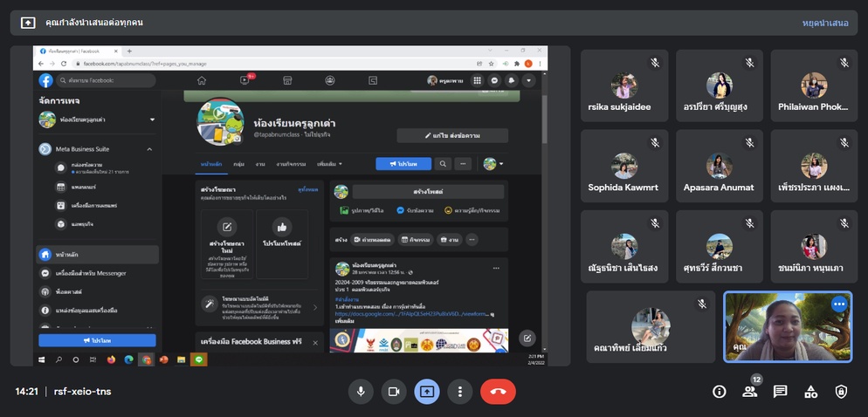Open host controls shield icon
The width and height of the screenshot is (868, 417).
click(x=841, y=392)
